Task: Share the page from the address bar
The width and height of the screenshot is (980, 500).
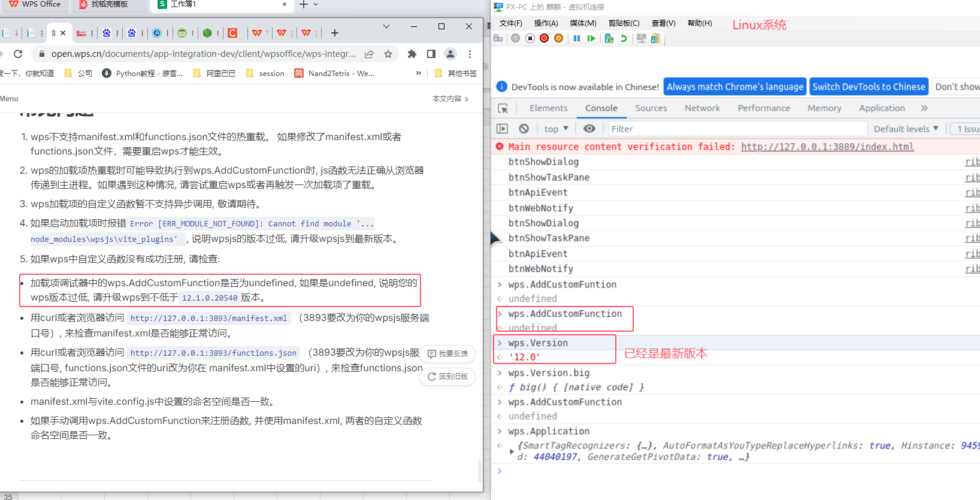Action: tap(369, 54)
